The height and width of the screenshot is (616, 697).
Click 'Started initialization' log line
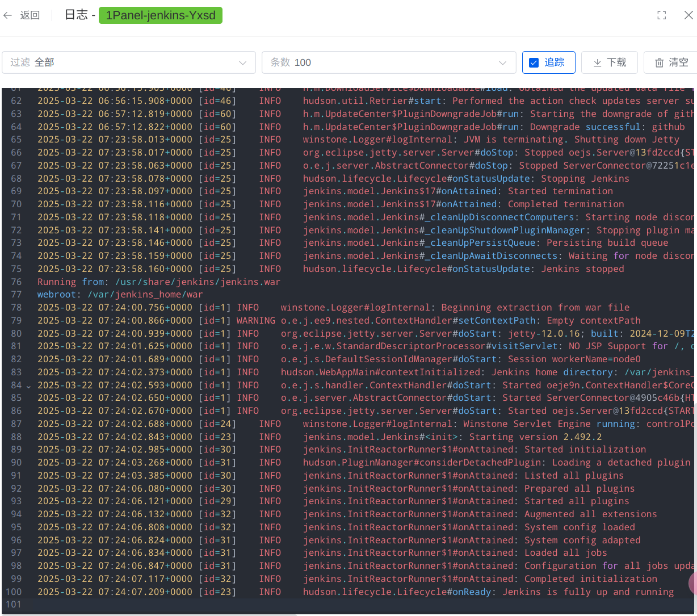pos(342,450)
